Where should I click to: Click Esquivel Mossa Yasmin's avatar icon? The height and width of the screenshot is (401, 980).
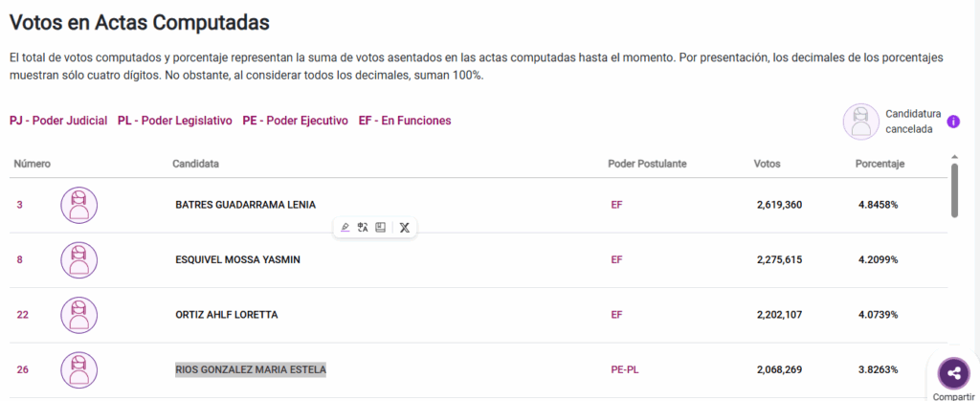click(79, 259)
